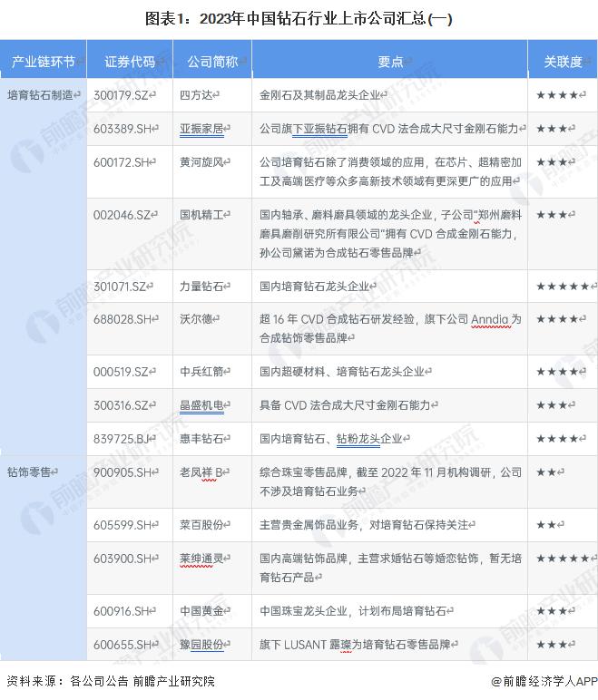Click the 证券代码 column header

tap(130, 61)
